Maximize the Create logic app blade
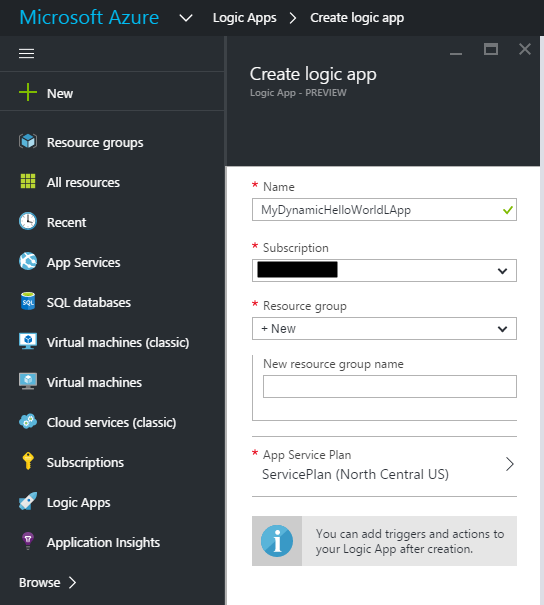 tap(491, 49)
